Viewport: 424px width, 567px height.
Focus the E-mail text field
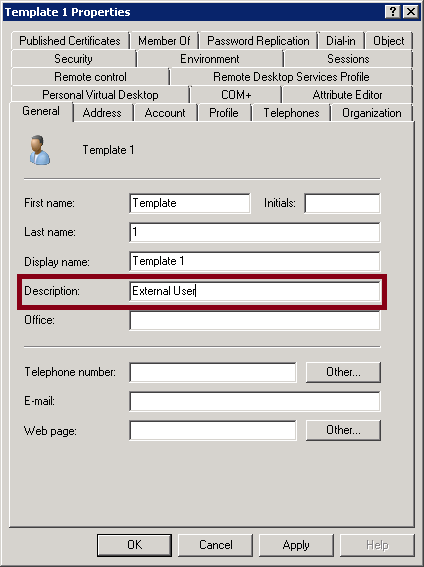(x=255, y=401)
